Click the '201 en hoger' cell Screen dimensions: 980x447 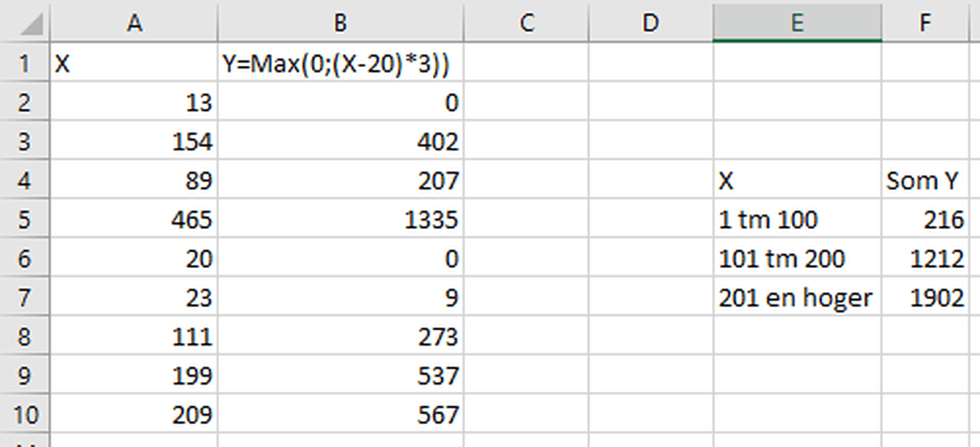point(796,297)
